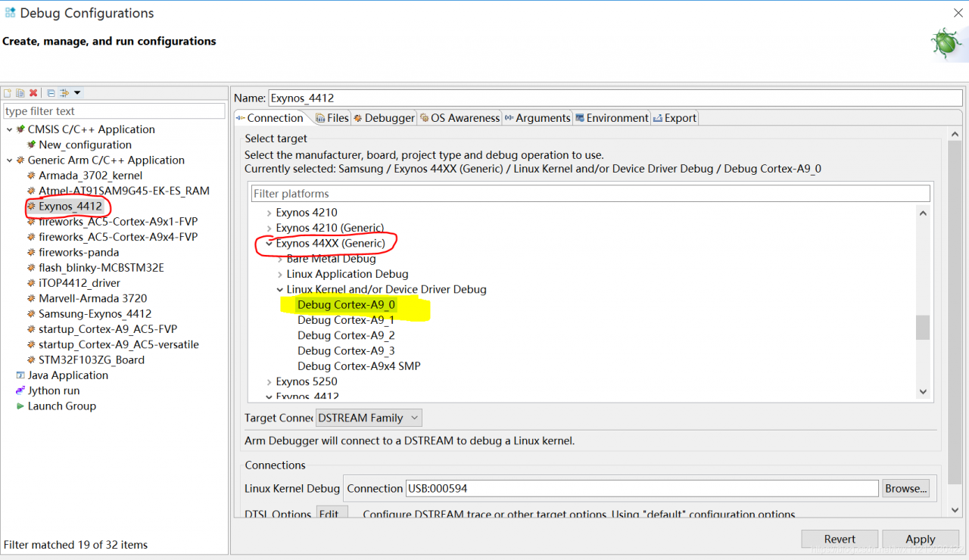Expand the Bare Metal Debug node

tap(279, 259)
